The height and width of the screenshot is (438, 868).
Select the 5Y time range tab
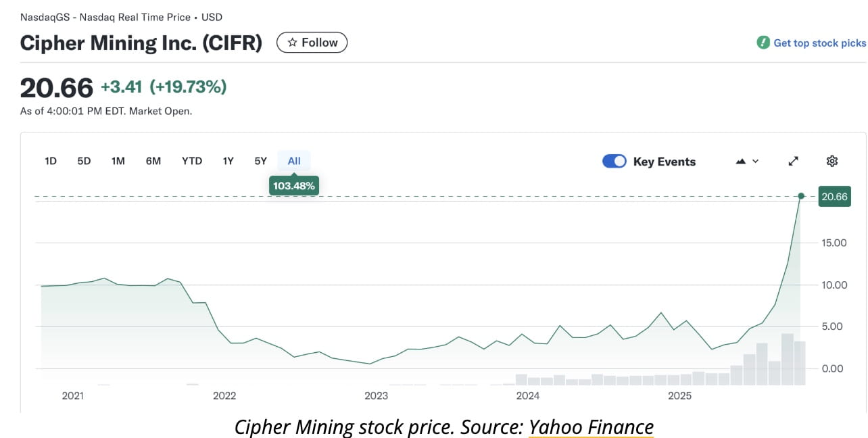click(x=260, y=161)
